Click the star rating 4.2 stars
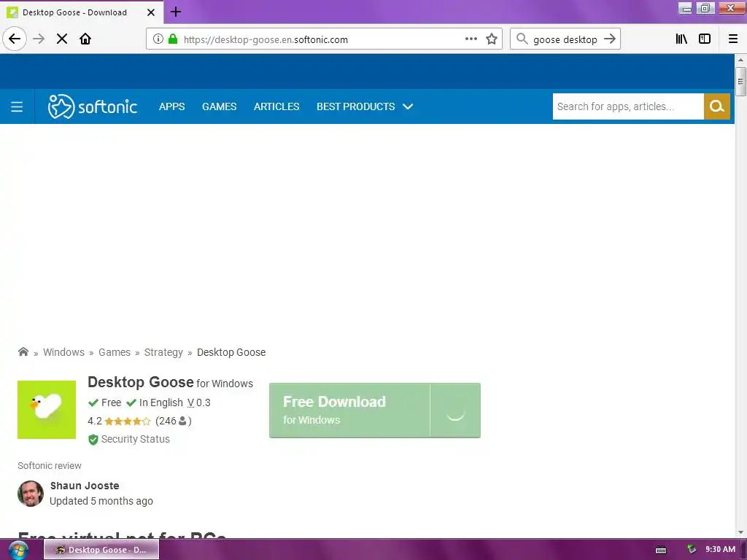The width and height of the screenshot is (747, 560). click(127, 421)
